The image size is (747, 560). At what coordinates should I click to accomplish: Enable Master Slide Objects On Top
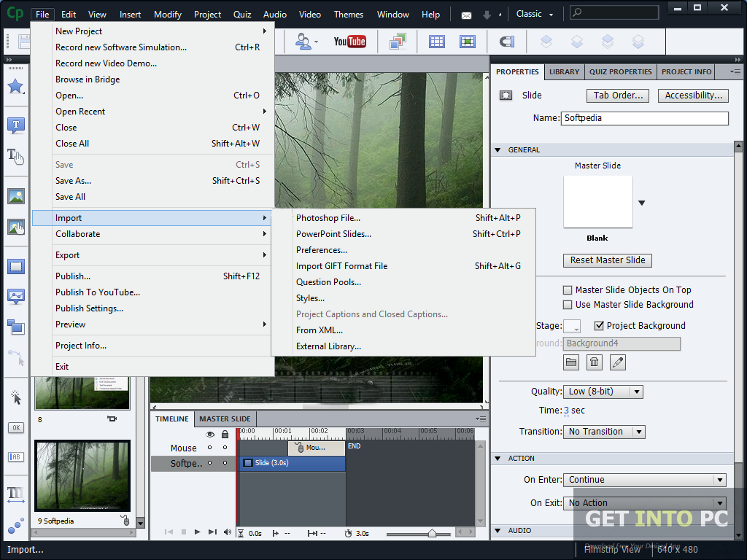pos(568,290)
